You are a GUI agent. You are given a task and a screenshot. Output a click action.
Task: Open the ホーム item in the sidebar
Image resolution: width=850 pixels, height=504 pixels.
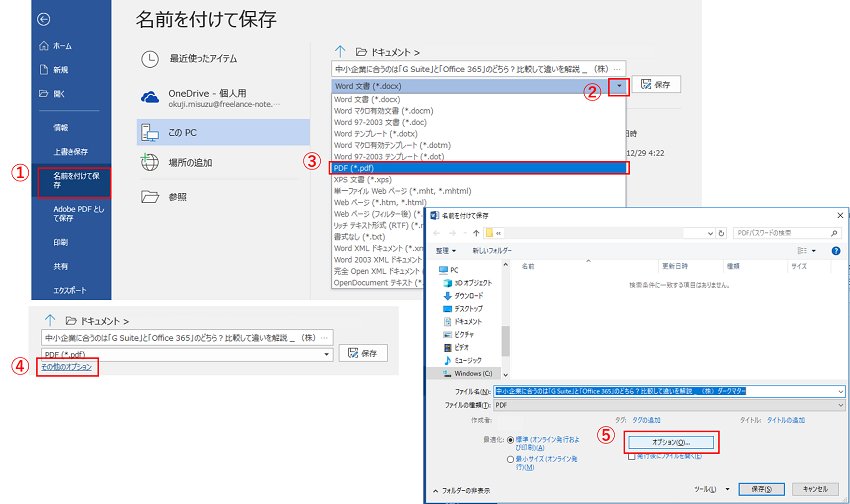pyautogui.click(x=60, y=46)
